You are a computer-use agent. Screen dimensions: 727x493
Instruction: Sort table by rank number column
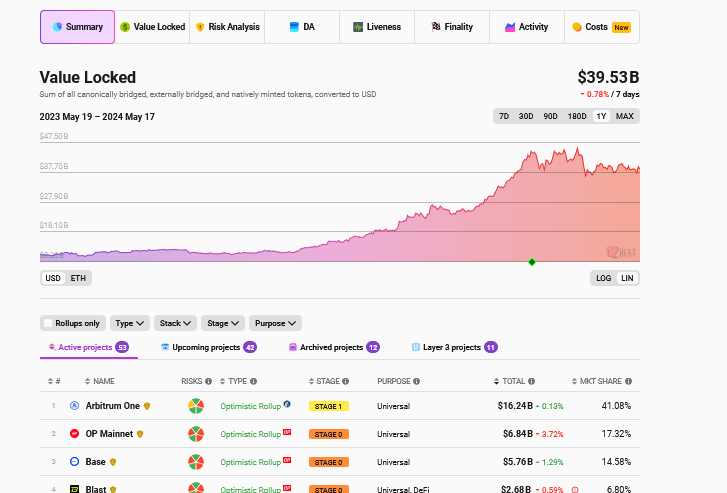point(54,381)
